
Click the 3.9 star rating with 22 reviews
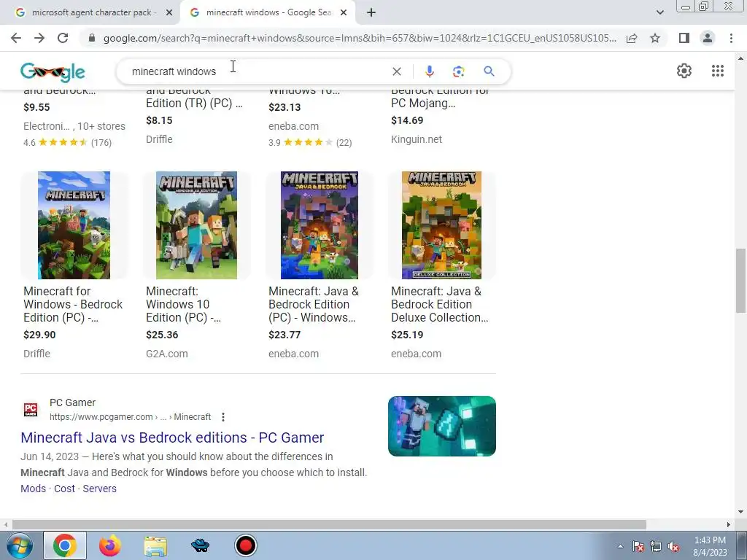310,142
